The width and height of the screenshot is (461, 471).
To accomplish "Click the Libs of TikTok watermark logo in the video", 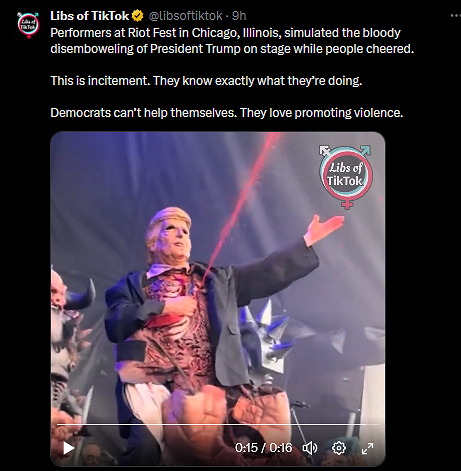I will [345, 176].
